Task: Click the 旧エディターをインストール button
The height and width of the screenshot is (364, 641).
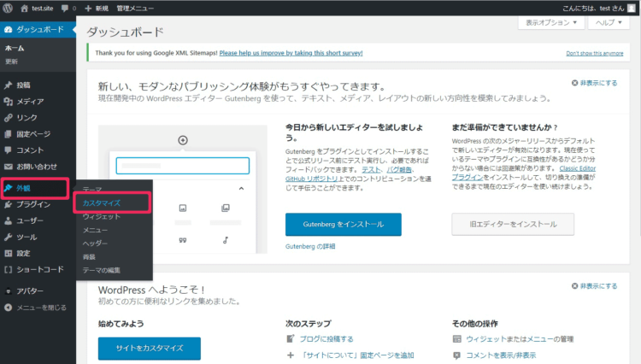Action: click(x=507, y=224)
